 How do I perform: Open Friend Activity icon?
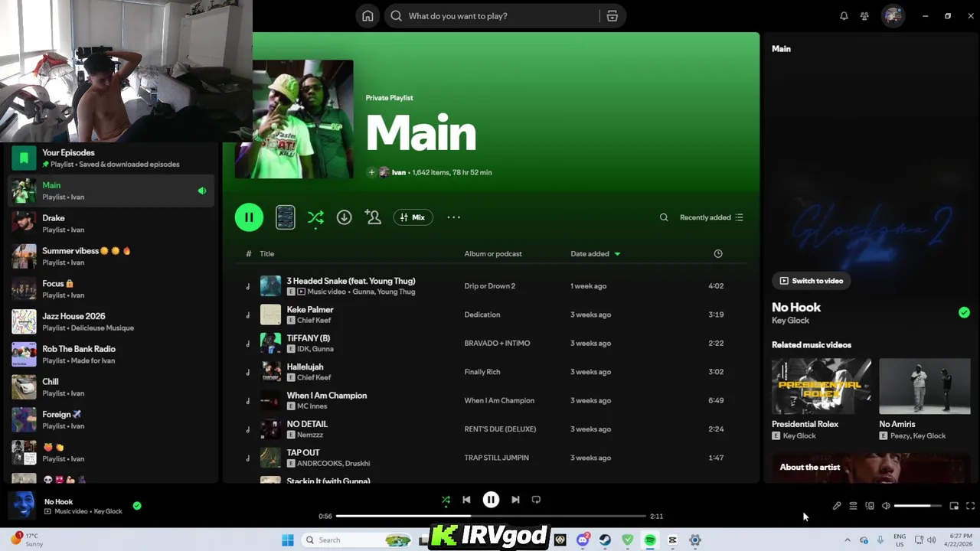click(864, 16)
